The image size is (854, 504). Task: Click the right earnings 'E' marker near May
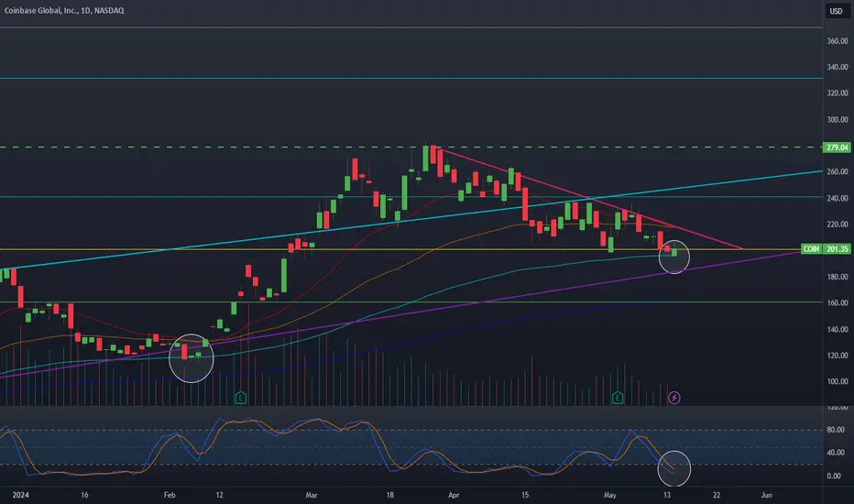(x=617, y=398)
